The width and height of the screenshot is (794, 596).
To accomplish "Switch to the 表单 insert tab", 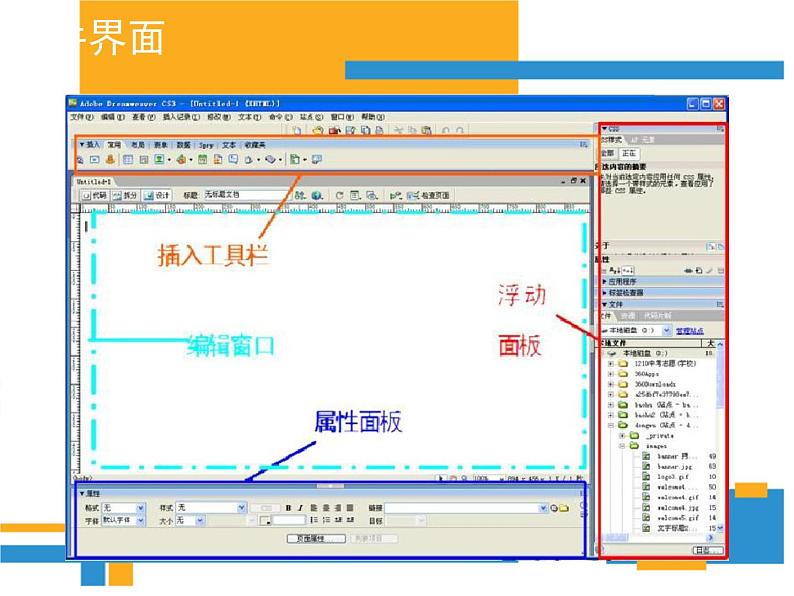I will click(161, 145).
